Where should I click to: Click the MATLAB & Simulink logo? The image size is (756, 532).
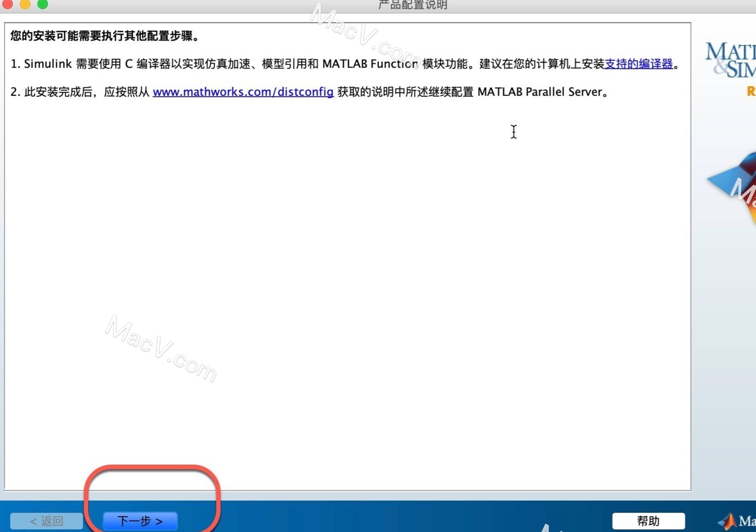(x=730, y=60)
